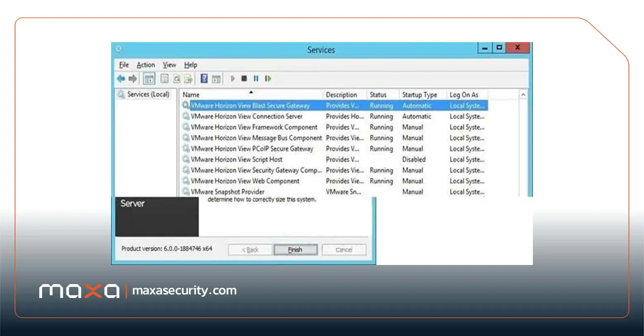Click the Pause Service icon
The image size is (644, 336).
(256, 78)
